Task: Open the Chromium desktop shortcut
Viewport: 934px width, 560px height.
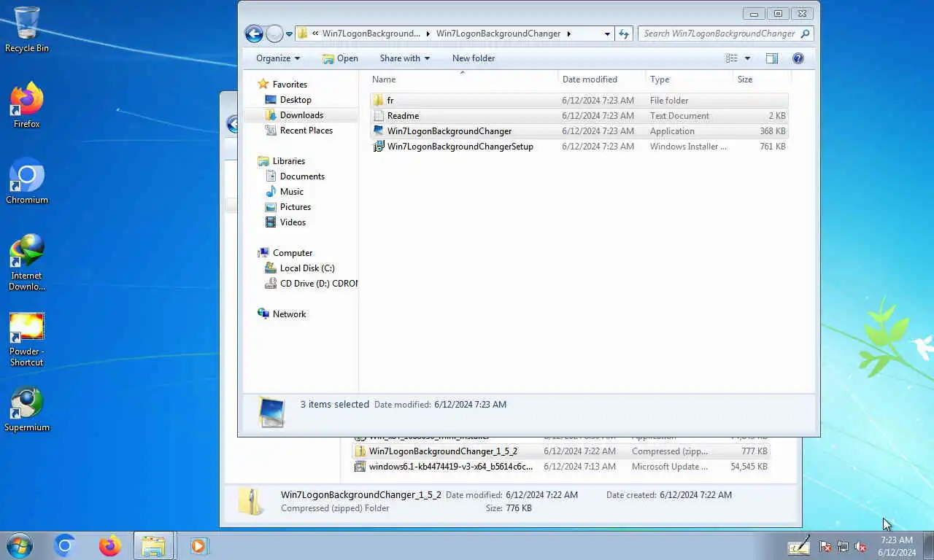Action: pos(27,182)
